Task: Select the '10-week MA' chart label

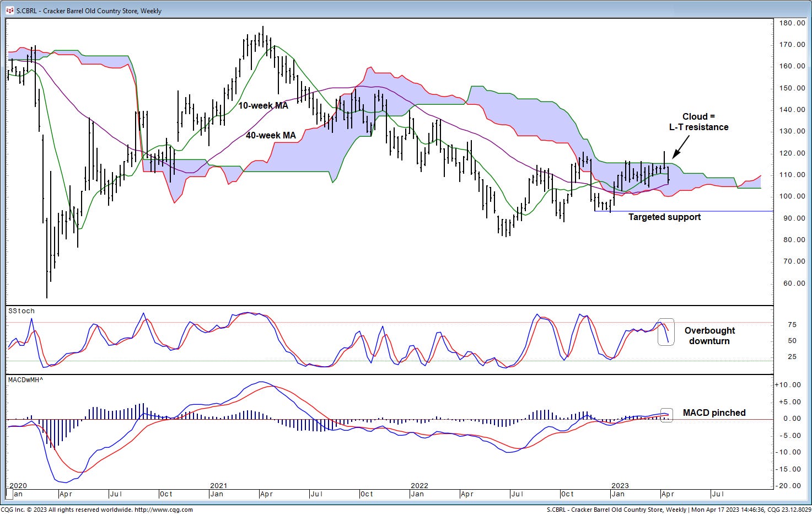Action: 263,105
